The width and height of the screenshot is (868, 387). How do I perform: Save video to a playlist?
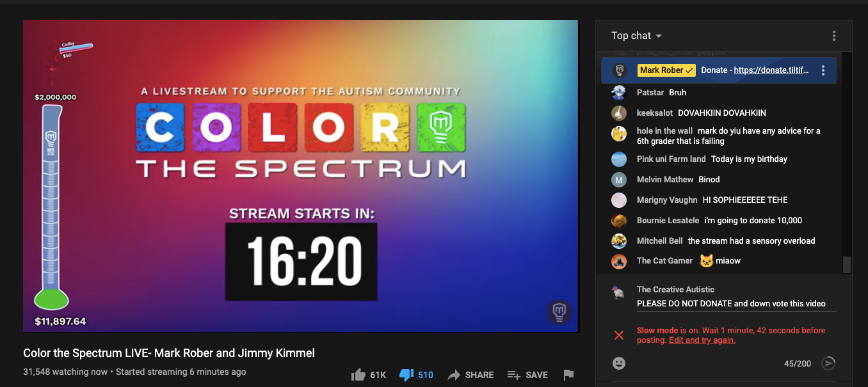click(513, 375)
